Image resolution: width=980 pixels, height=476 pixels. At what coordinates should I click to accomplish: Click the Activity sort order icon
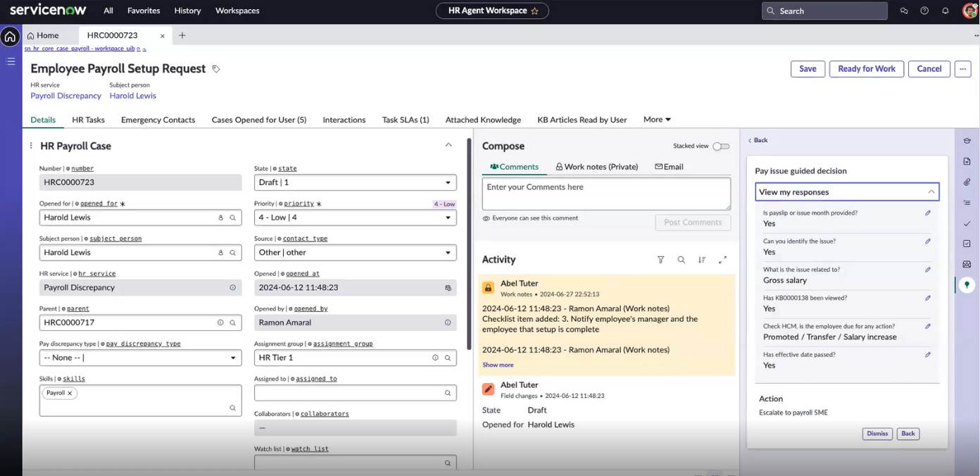[702, 260]
